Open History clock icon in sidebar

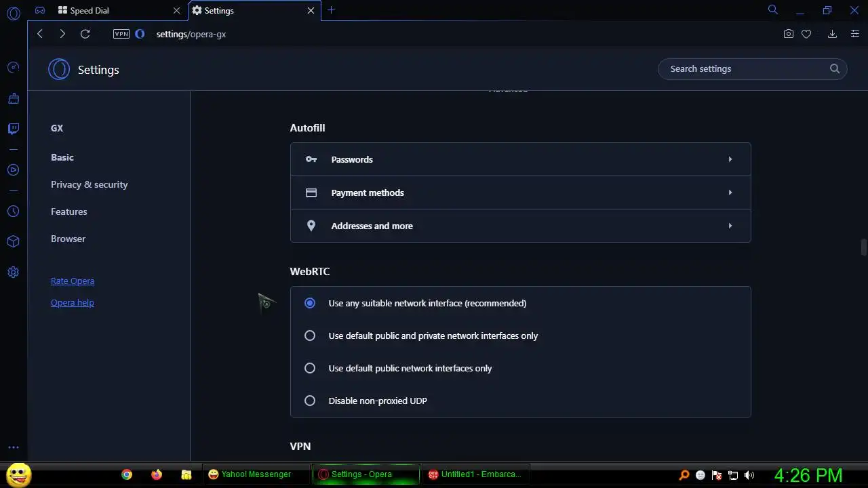tap(13, 211)
